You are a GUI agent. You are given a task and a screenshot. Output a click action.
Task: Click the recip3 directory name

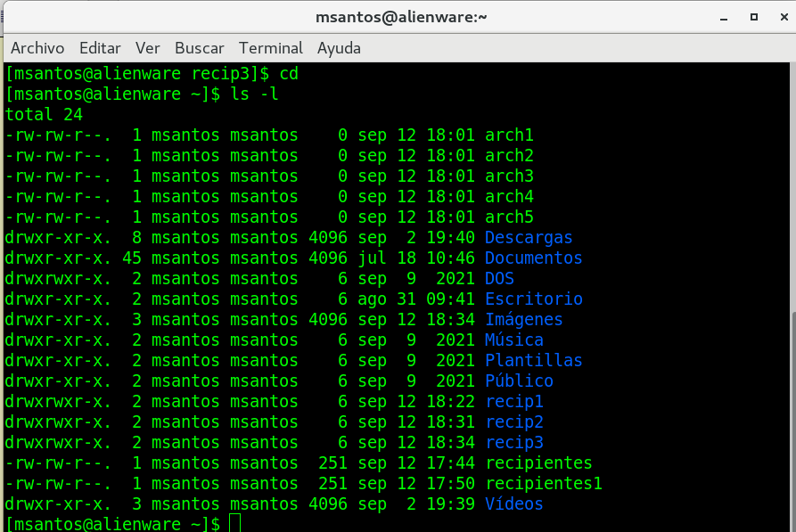513,443
